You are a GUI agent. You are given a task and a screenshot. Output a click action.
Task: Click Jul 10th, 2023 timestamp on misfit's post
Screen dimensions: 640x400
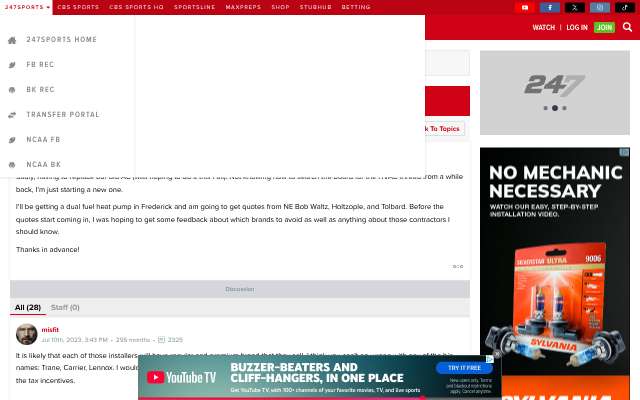(74, 340)
